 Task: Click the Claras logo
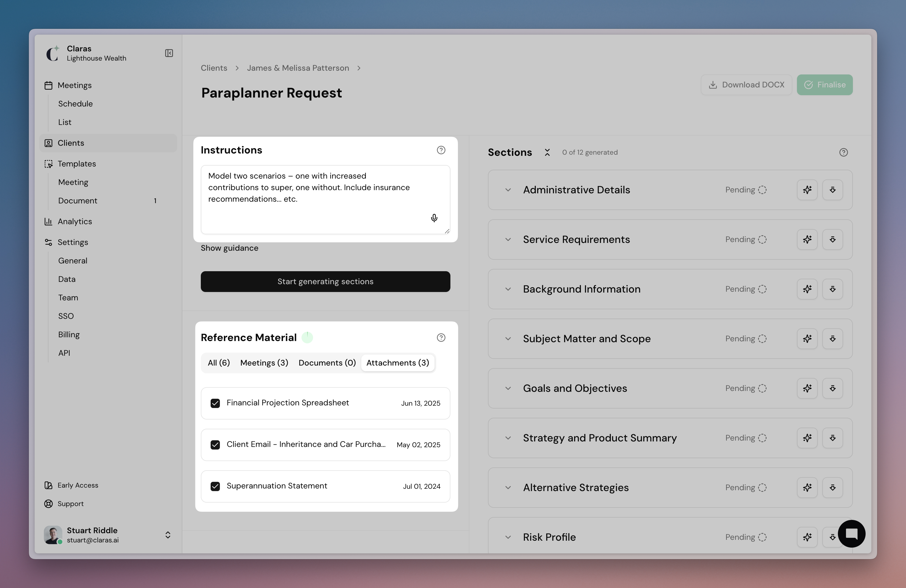pyautogui.click(x=53, y=53)
